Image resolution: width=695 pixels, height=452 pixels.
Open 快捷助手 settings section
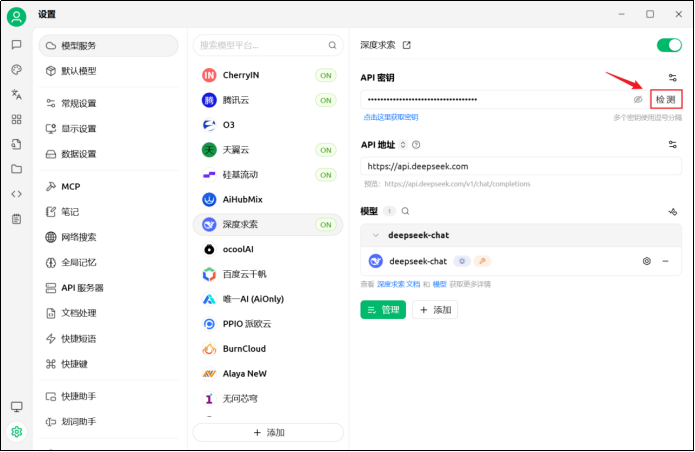tap(109, 396)
